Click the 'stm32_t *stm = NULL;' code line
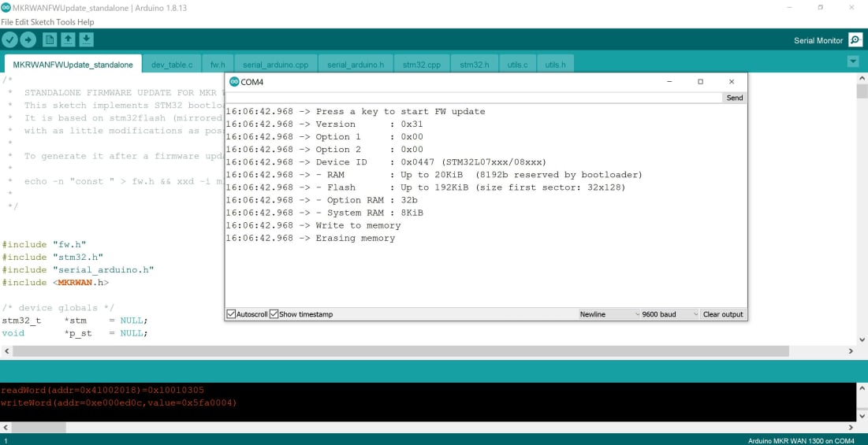868x445 pixels. 75,321
